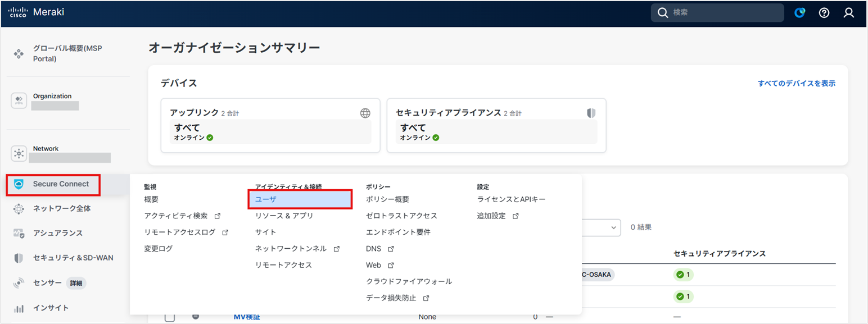Click the インサイト bar chart icon

coord(19,308)
